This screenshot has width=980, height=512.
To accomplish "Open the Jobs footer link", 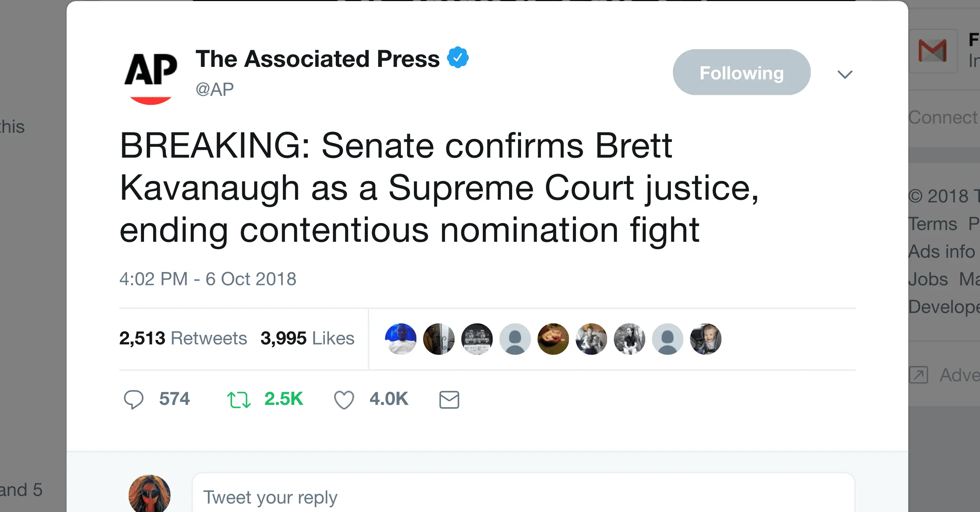I will tap(928, 280).
